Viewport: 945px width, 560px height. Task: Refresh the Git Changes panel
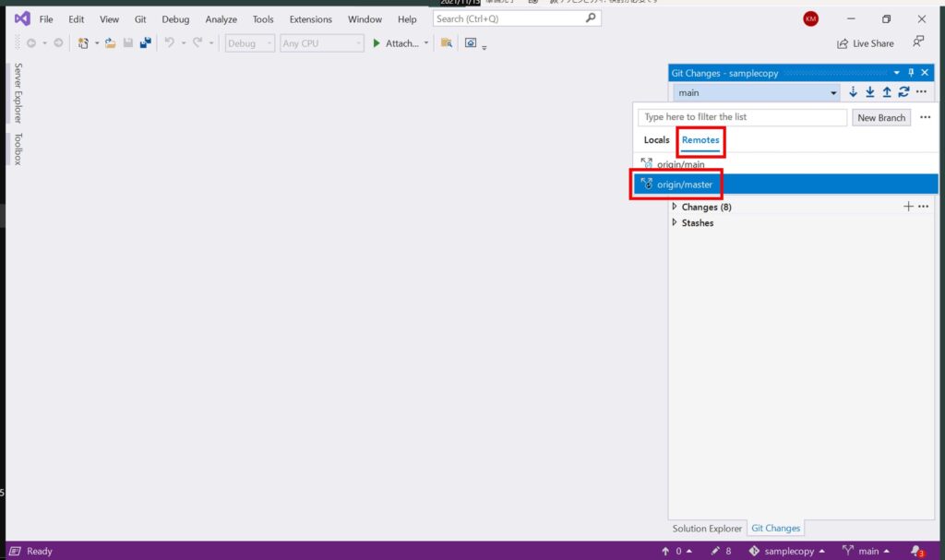coord(904,91)
